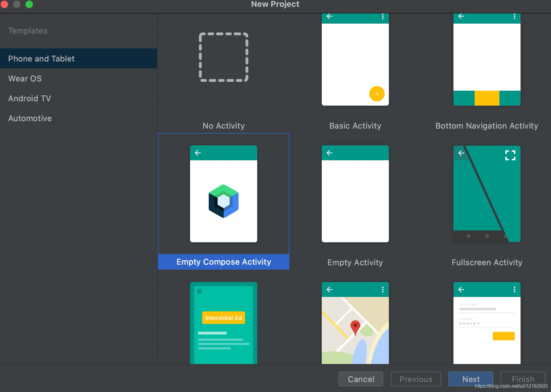Click the yellow Interstitial Ad label

point(224,318)
